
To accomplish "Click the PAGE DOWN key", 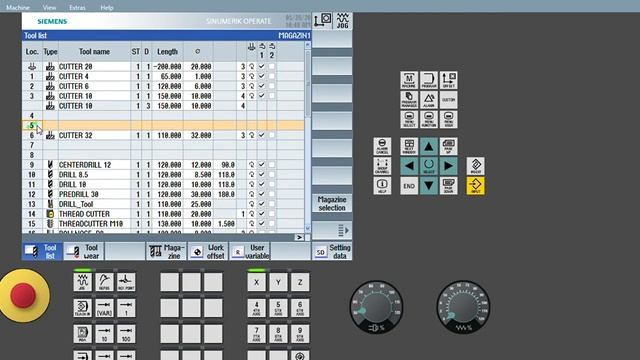I will pos(448,186).
